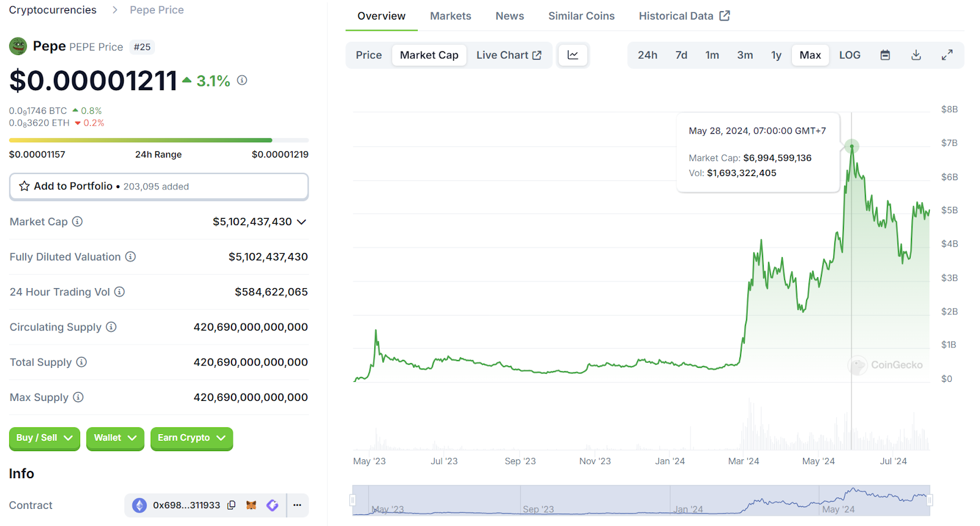Click Add to Portfolio button
Viewport: 980px width, 526px height.
coord(159,186)
